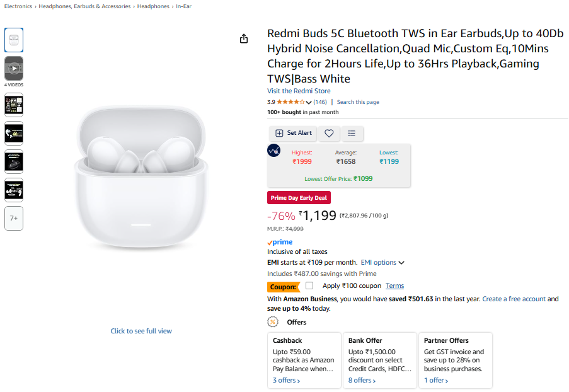This screenshot has height=392, width=569.
Task: Open the list icon next to heart
Action: [x=352, y=133]
